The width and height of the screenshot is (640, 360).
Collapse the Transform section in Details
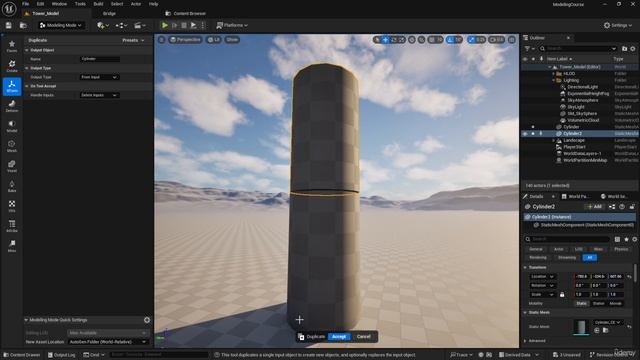click(x=525, y=267)
